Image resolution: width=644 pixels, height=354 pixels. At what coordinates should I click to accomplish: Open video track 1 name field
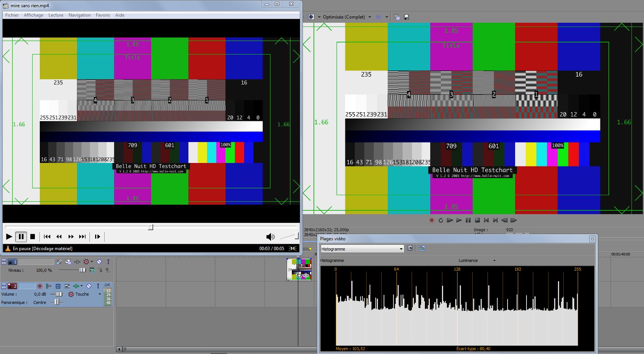(x=36, y=262)
